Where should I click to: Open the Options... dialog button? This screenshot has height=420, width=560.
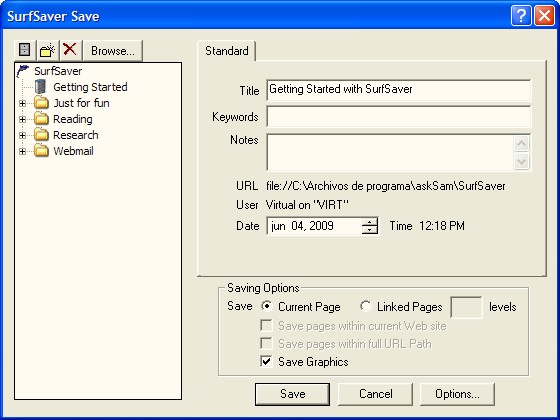point(457,394)
